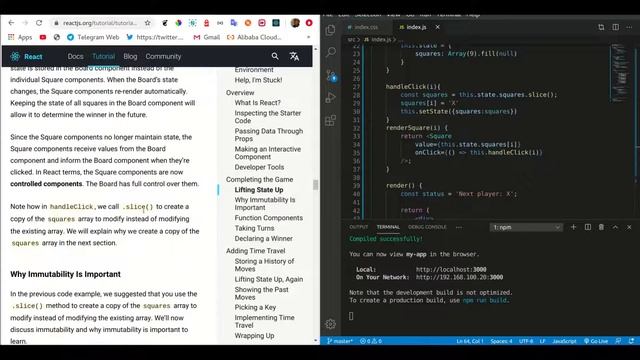Go to 'Taking Turns' sidebar link
The height and width of the screenshot is (360, 640).
click(x=254, y=228)
